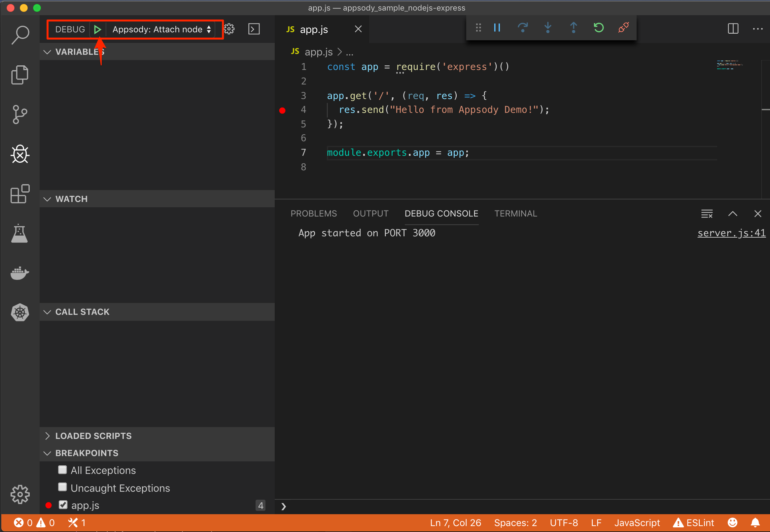
Task: Open the notifications bell in status bar
Action: 755,523
